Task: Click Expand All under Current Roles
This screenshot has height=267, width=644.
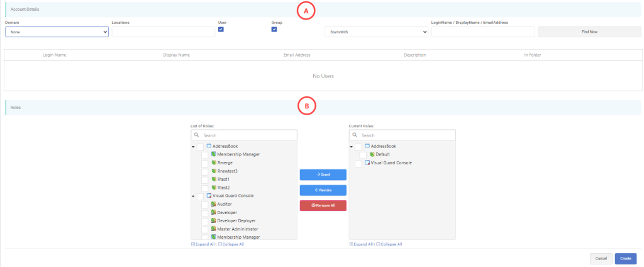Action: click(x=361, y=244)
